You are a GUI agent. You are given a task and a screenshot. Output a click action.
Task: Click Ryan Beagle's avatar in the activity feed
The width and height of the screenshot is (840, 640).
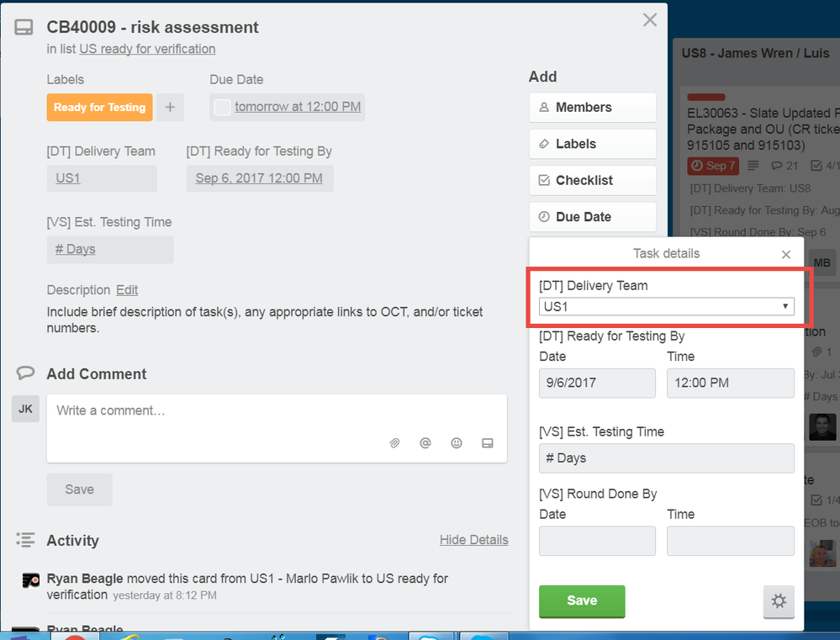(31, 580)
